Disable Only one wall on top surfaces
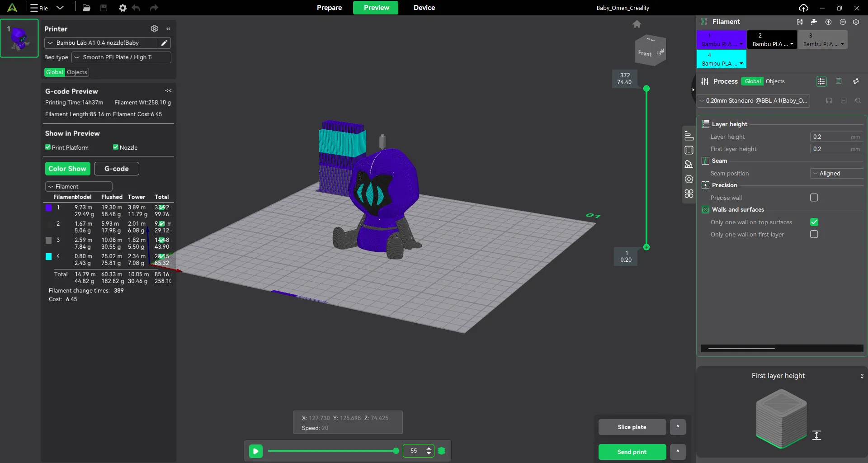 click(x=814, y=222)
